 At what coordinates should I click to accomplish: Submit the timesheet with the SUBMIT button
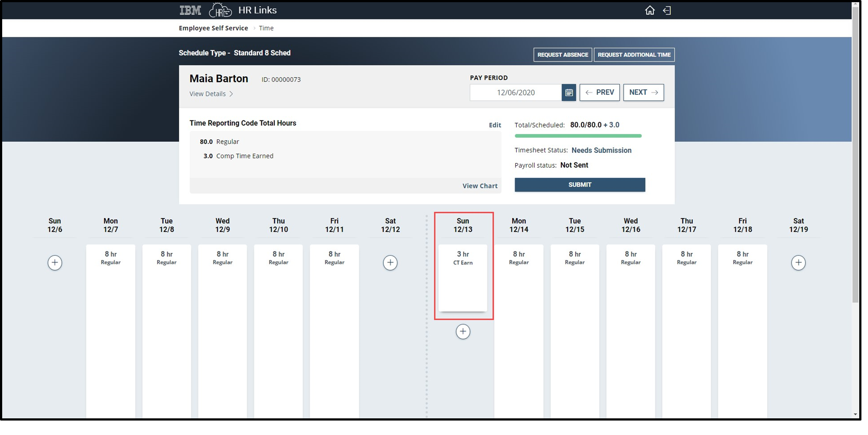579,184
